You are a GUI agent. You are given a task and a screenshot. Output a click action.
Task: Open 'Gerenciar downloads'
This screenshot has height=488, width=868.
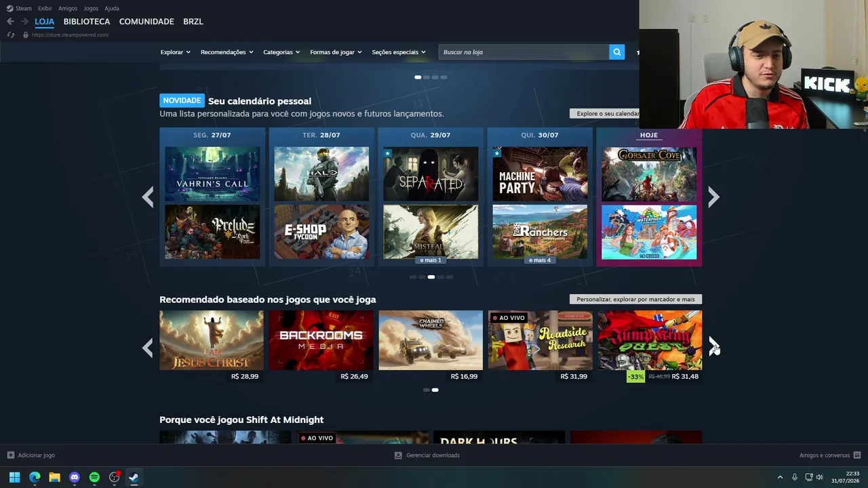pyautogui.click(x=433, y=455)
